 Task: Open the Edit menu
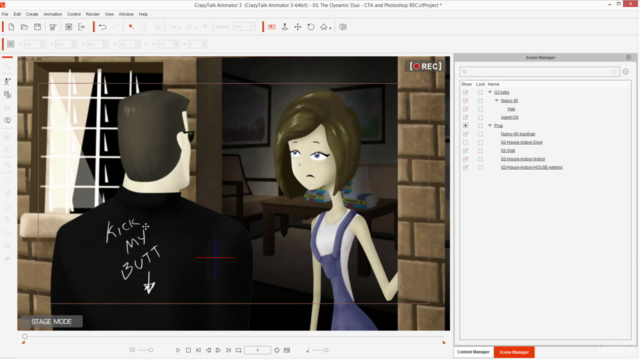coord(17,14)
